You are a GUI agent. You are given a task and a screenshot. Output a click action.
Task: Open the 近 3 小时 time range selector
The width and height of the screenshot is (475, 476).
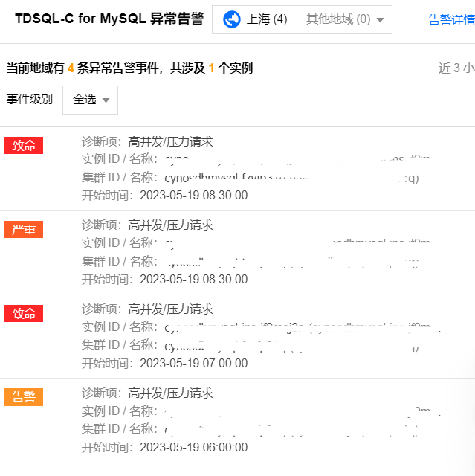[x=456, y=68]
